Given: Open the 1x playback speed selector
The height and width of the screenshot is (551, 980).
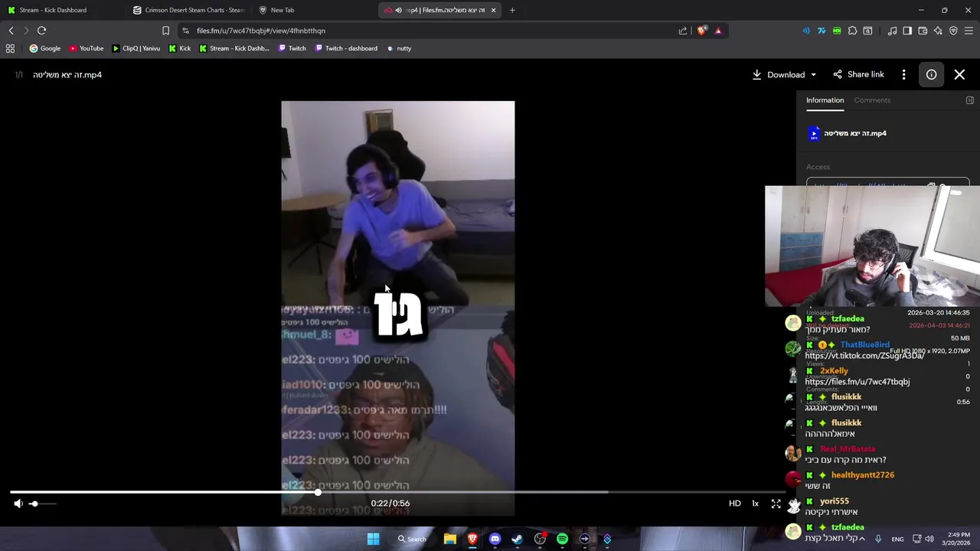Looking at the screenshot, I should point(755,504).
